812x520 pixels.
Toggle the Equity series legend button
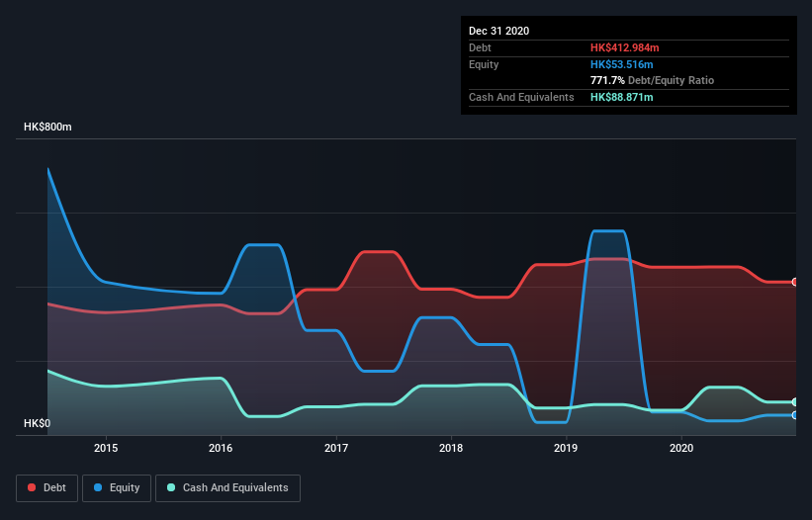tap(117, 488)
